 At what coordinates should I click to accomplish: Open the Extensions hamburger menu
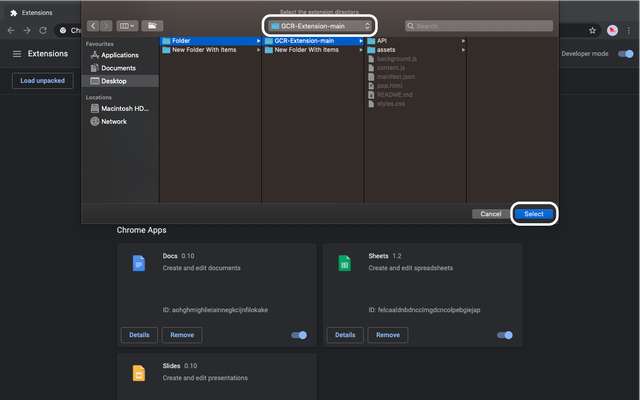pyautogui.click(x=17, y=54)
